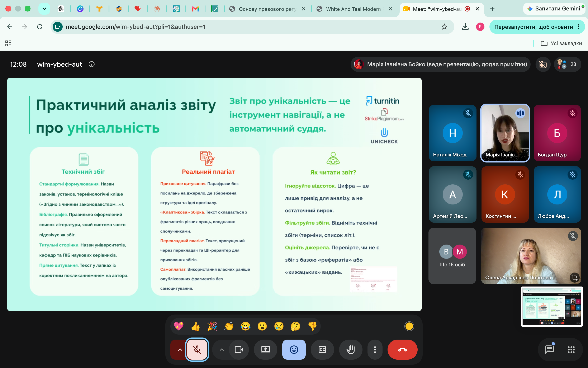The height and width of the screenshot is (368, 588).
Task: Toggle the emoji reactions bar
Action: (x=294, y=349)
